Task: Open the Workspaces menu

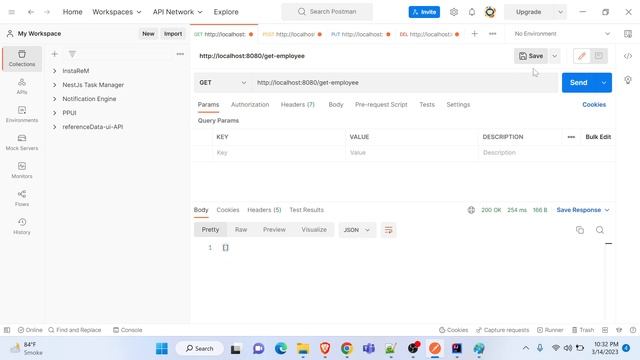Action: pyautogui.click(x=117, y=12)
